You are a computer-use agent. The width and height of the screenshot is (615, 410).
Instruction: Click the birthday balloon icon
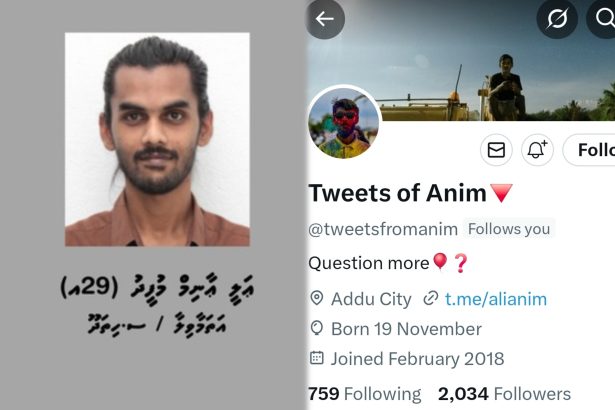pyautogui.click(x=317, y=328)
